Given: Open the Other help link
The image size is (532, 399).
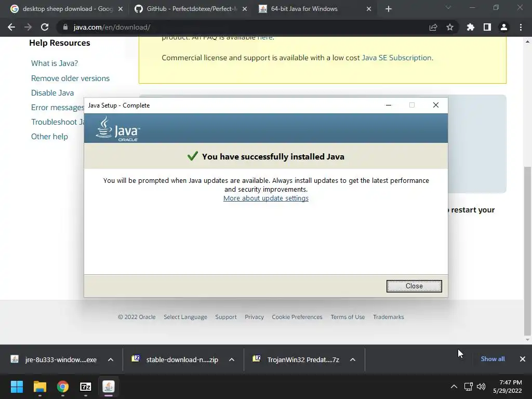Looking at the screenshot, I should [x=49, y=137].
